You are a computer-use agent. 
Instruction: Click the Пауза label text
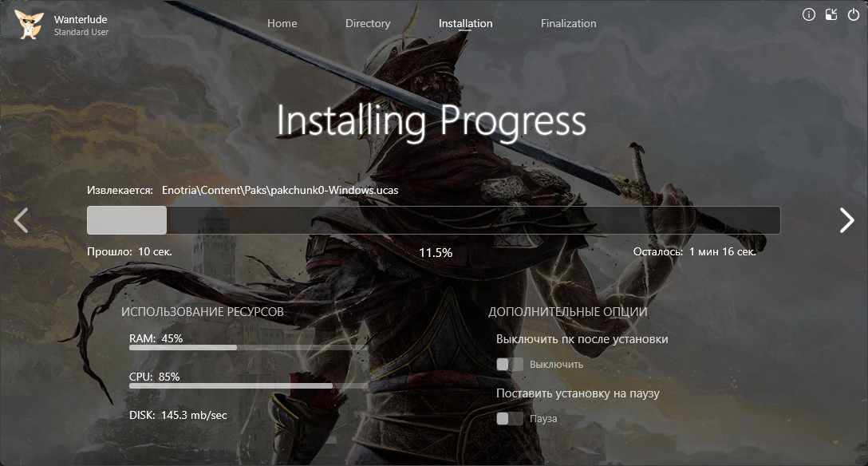[543, 419]
